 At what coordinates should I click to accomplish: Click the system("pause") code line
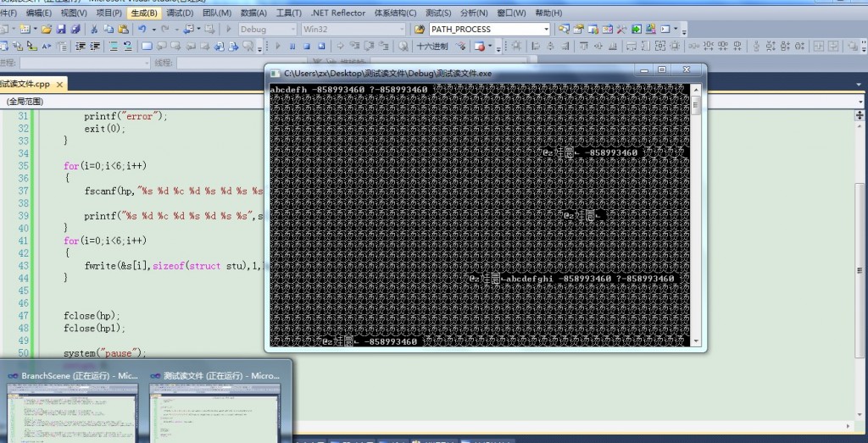click(104, 353)
